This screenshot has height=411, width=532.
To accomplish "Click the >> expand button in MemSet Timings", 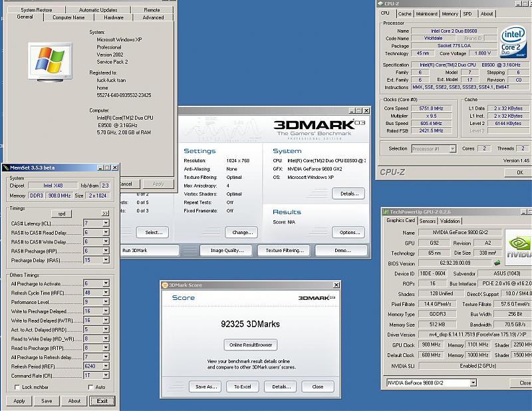I will 105,213.
